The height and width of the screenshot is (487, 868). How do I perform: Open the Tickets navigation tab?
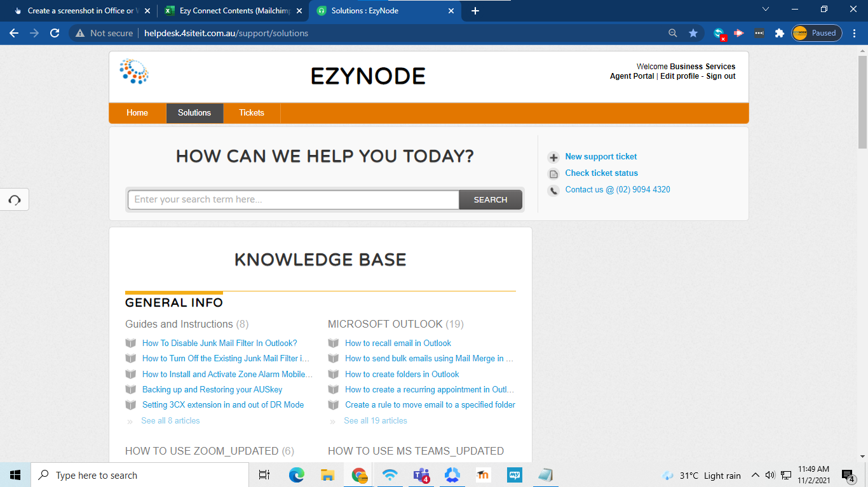point(252,113)
